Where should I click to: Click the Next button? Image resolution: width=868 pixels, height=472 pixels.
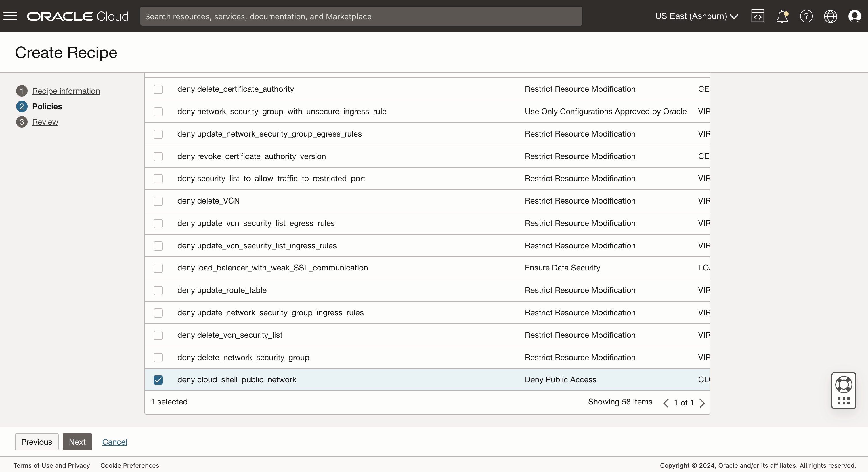77,442
